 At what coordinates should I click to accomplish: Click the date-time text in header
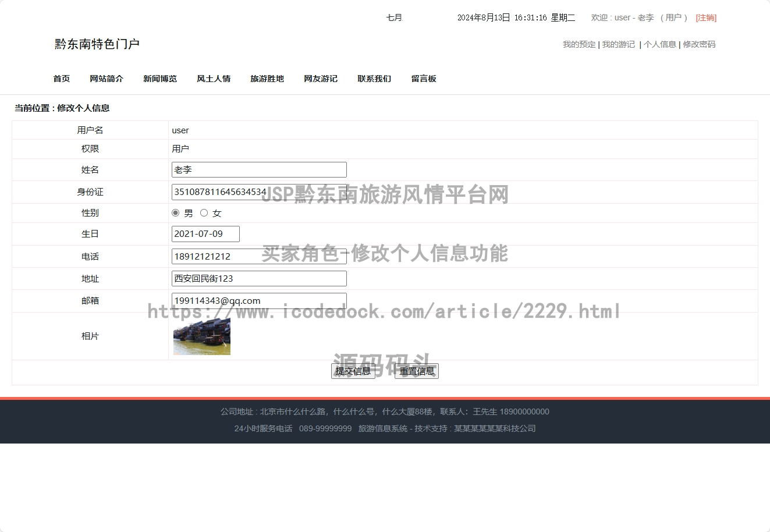pos(516,17)
